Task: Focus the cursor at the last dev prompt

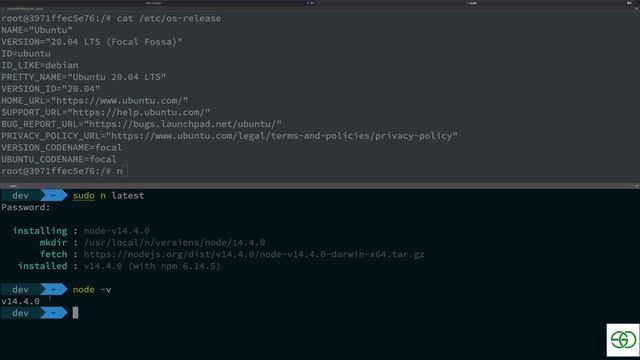Action: (76, 313)
